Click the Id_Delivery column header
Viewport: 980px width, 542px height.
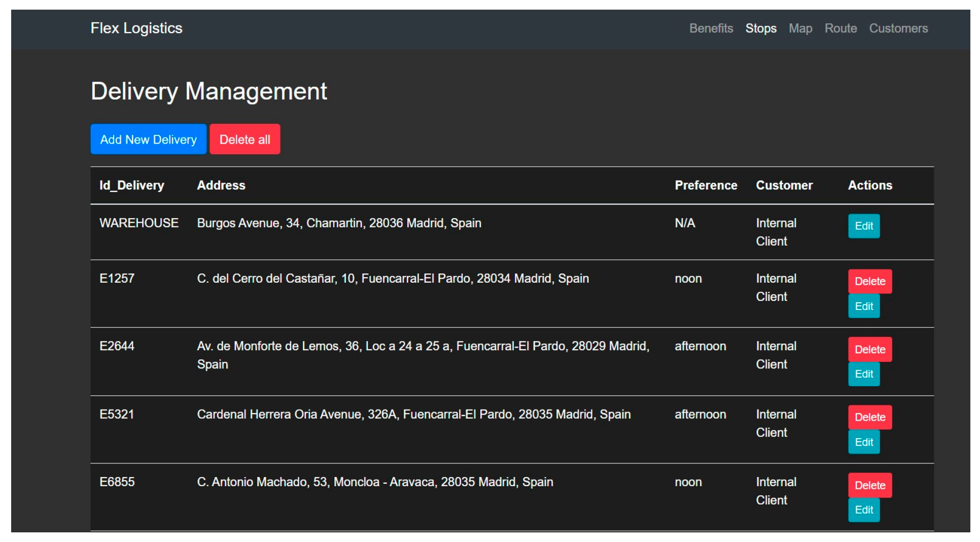[132, 186]
